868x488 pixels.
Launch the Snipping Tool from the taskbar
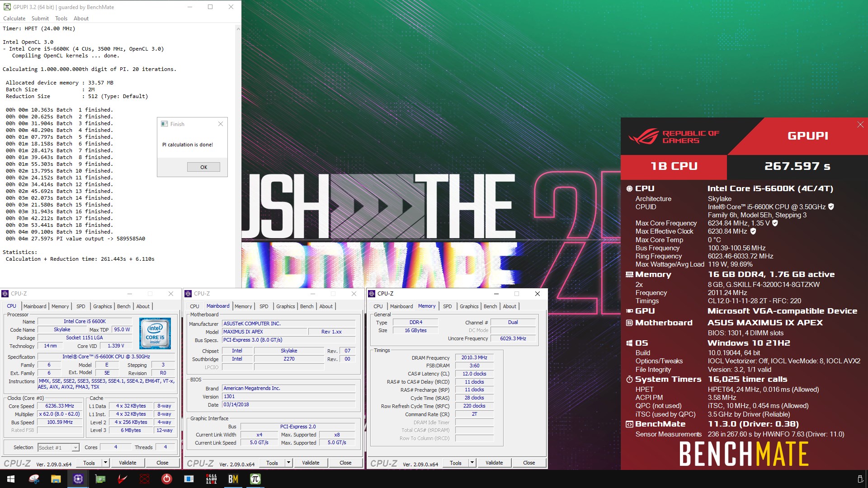pyautogui.click(x=34, y=479)
